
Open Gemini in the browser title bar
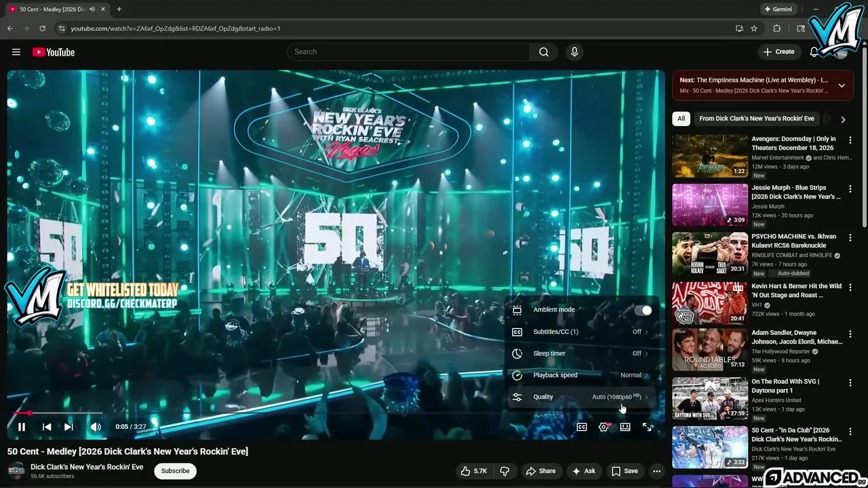[778, 9]
